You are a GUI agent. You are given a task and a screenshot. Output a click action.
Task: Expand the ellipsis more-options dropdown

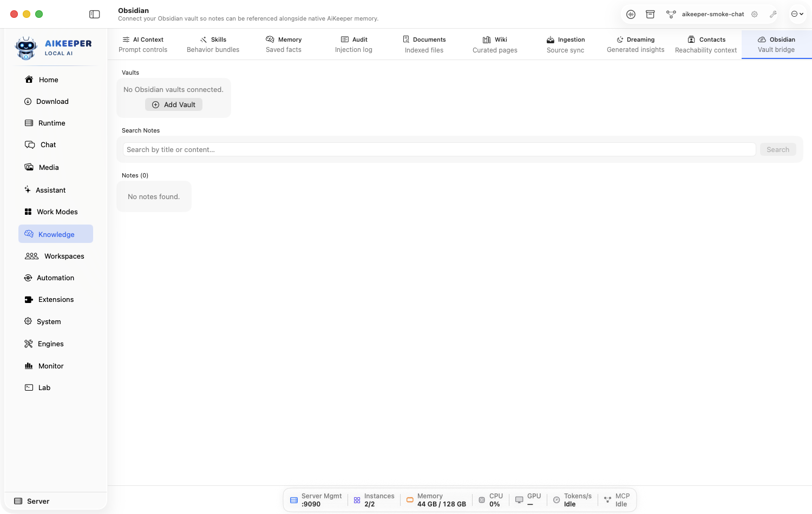797,14
